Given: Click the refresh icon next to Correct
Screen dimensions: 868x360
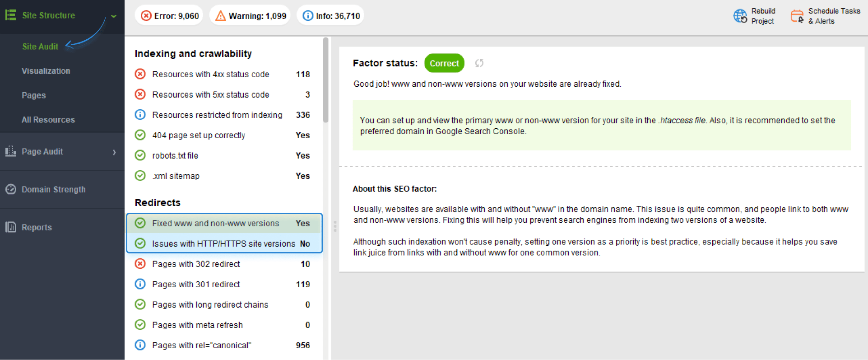Looking at the screenshot, I should pos(479,63).
